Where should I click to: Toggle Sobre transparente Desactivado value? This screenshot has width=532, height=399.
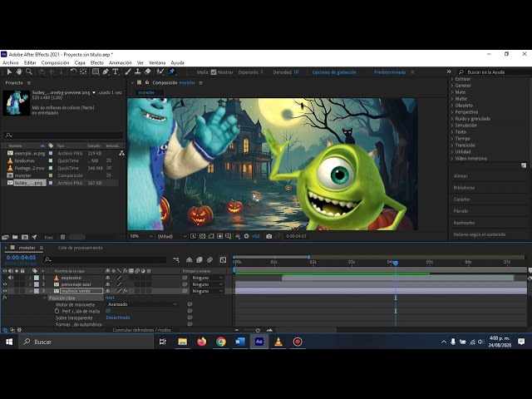118,318
